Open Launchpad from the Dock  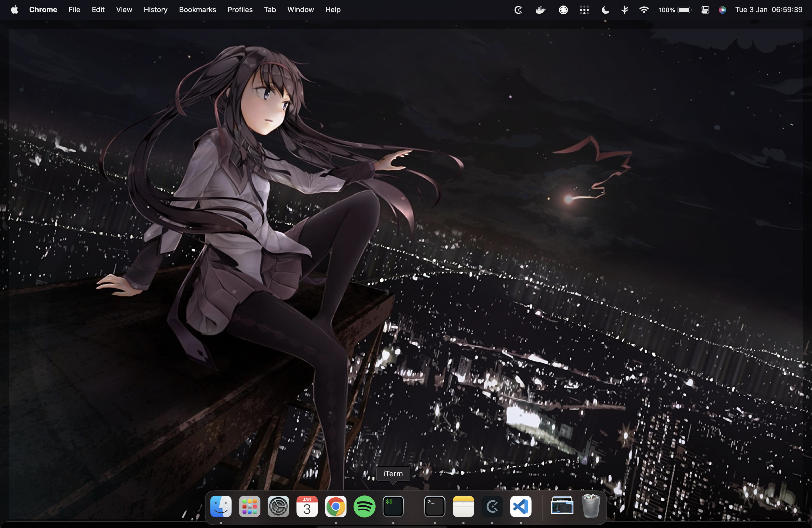pos(249,506)
